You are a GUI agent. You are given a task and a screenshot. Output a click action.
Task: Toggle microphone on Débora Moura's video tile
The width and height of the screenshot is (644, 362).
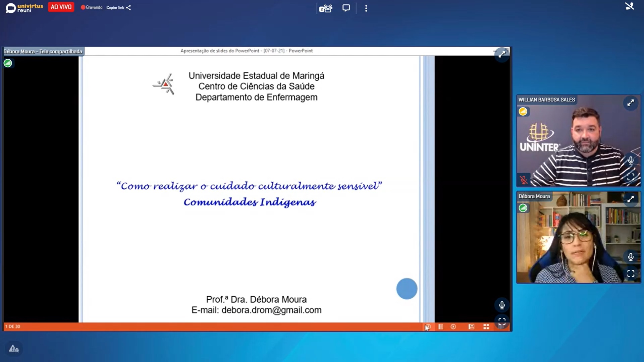click(x=631, y=257)
